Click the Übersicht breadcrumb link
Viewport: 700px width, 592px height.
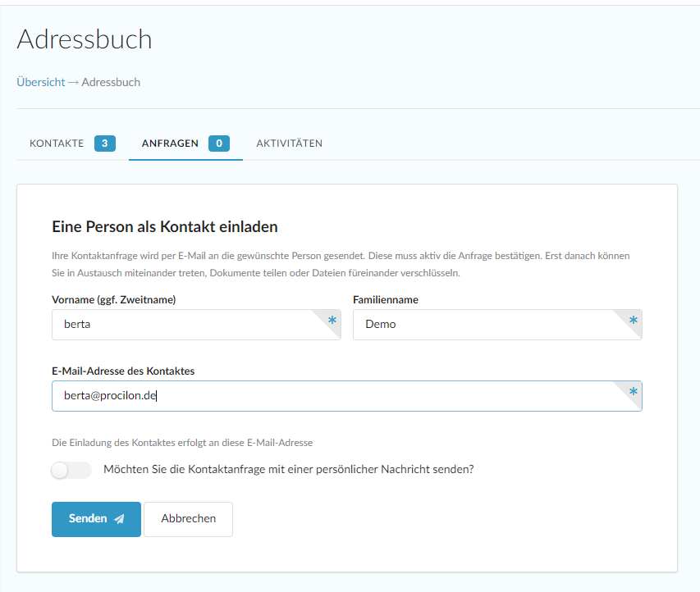click(40, 82)
